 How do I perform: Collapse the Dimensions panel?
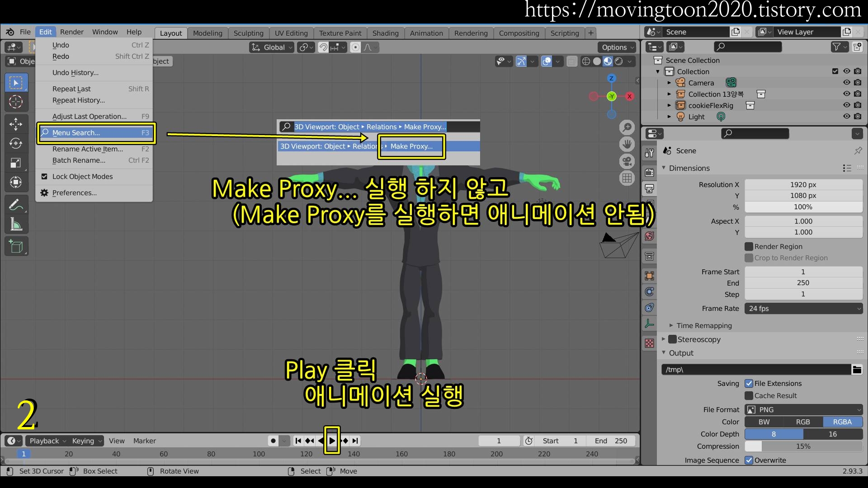664,168
